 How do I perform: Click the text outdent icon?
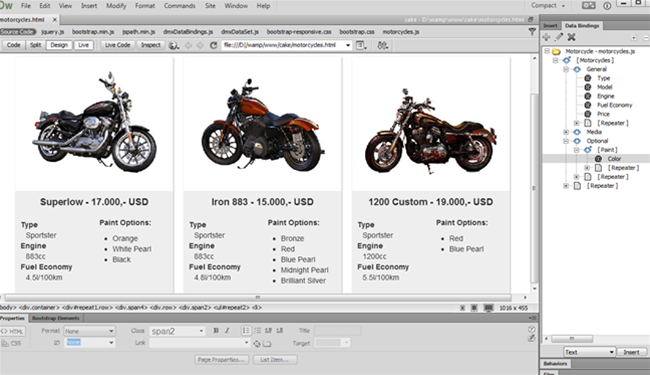click(x=269, y=330)
